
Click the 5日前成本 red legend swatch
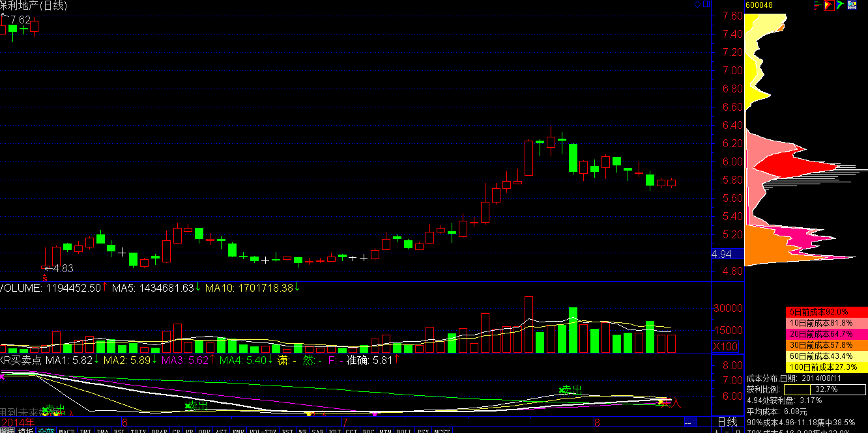[826, 312]
